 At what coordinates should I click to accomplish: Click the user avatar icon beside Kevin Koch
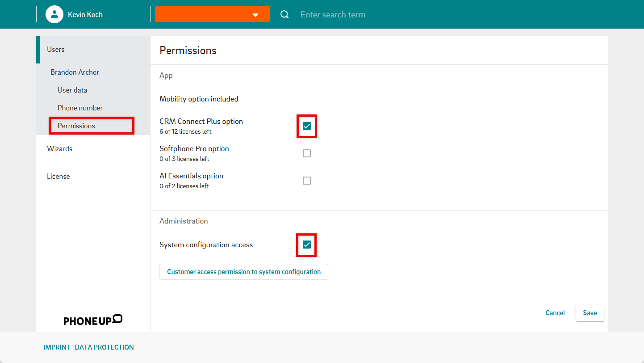54,14
